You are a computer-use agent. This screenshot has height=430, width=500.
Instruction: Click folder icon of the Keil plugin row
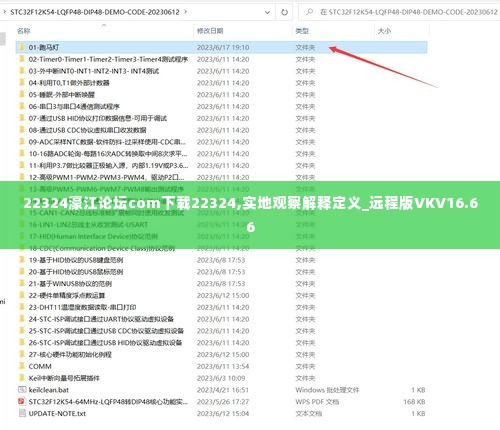pos(22,378)
